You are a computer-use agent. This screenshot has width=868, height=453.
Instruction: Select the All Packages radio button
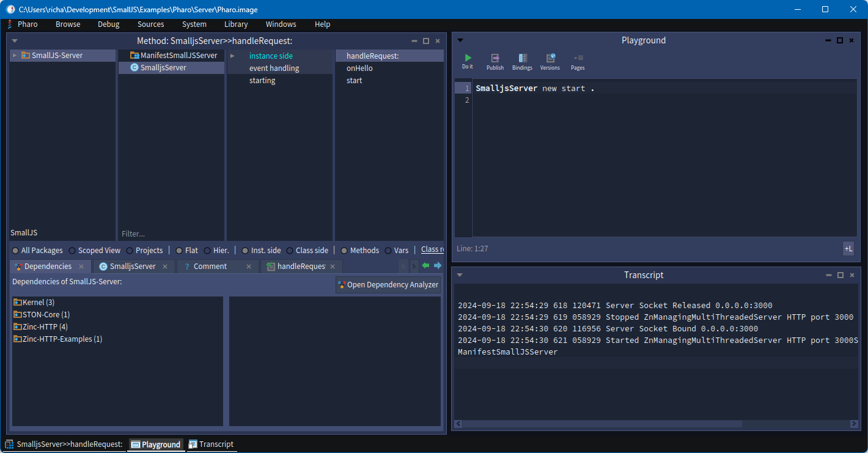click(16, 251)
